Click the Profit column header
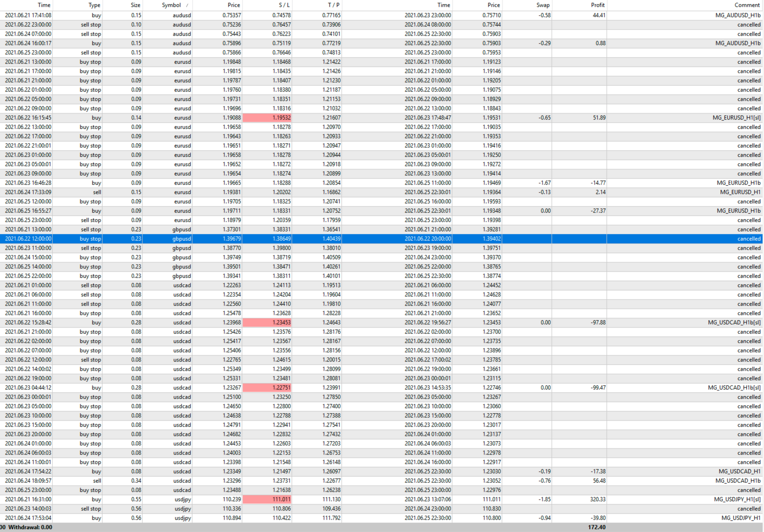Screen dimensions: 764x532 click(x=597, y=5)
